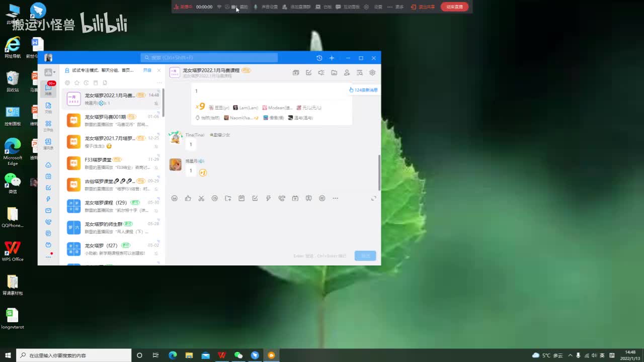Open the to-do checkmark sidebar icon
The width and height of the screenshot is (644, 362).
coord(48,188)
